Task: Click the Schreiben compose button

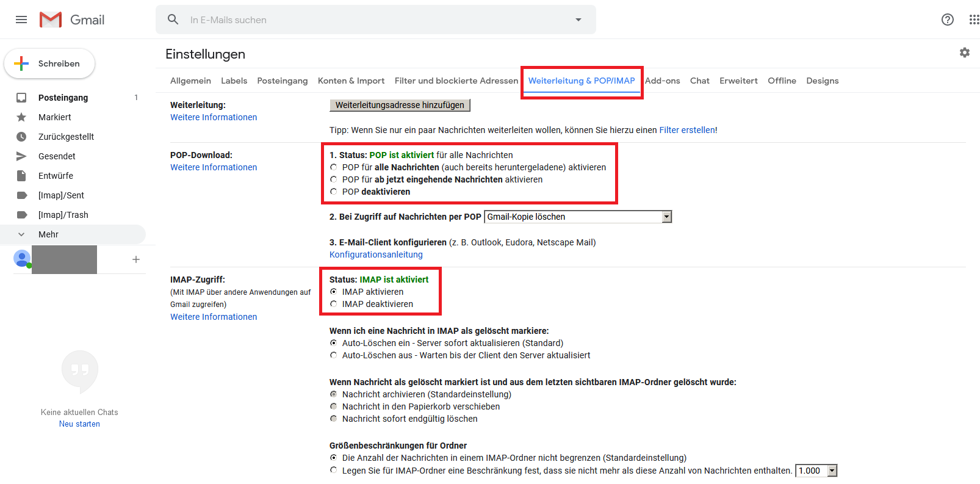Action: [49, 63]
